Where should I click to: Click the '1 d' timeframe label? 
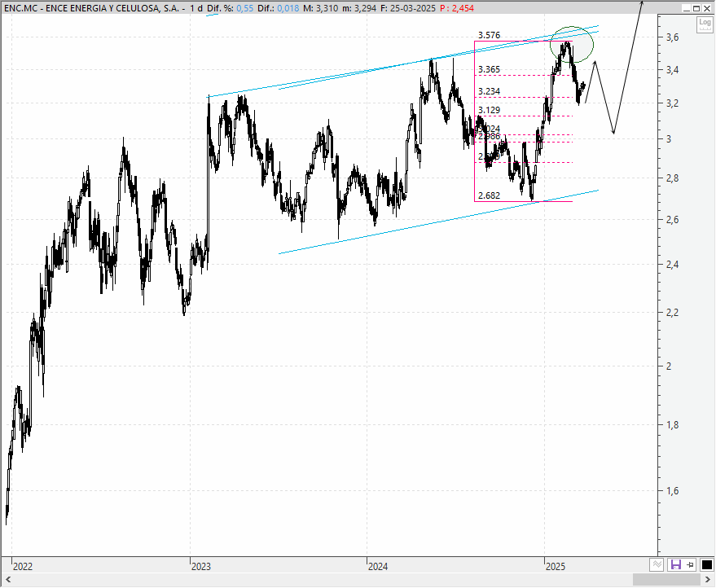196,8
